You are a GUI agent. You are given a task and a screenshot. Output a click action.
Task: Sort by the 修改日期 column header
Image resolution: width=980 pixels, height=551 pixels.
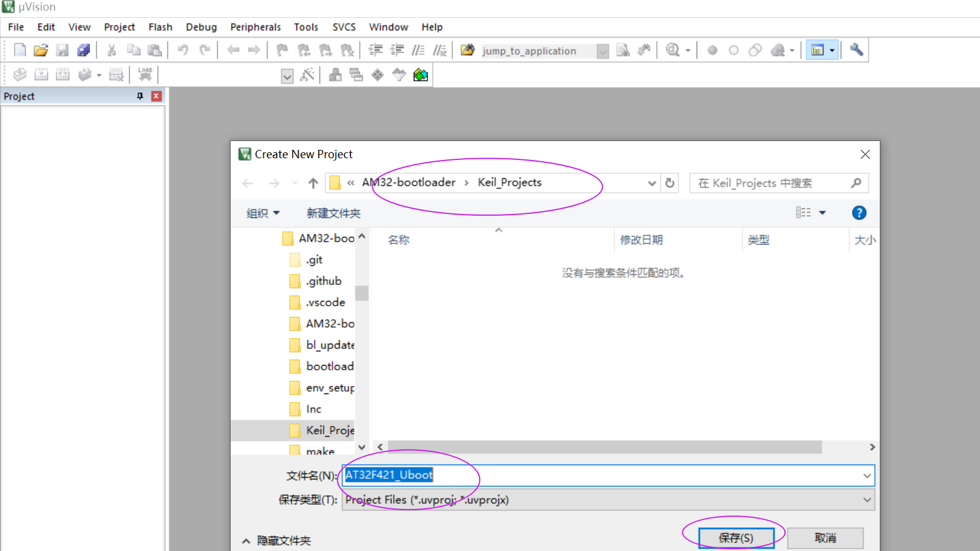(641, 240)
